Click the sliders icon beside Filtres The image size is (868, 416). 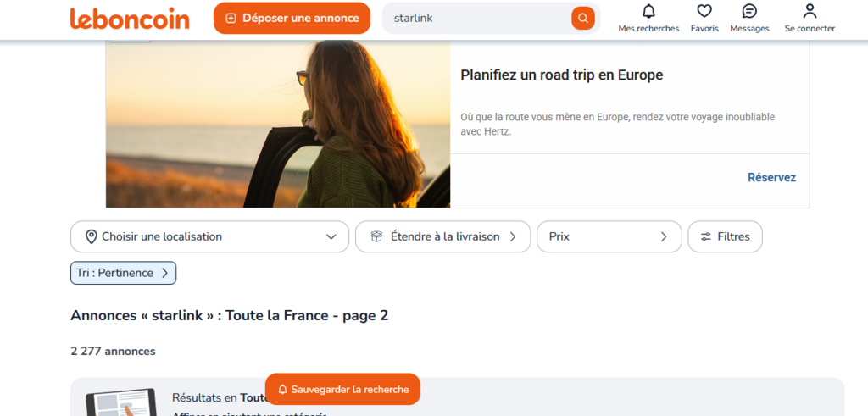[705, 236]
